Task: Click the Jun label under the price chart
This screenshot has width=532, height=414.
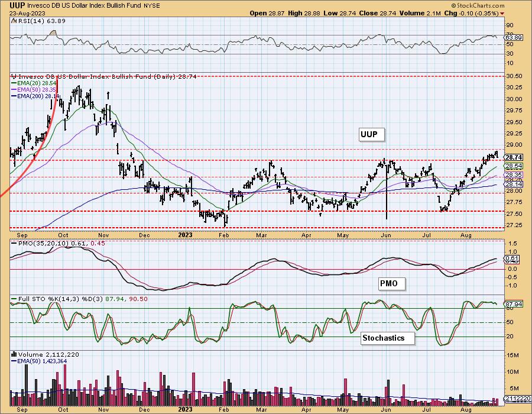Action: tap(386, 235)
